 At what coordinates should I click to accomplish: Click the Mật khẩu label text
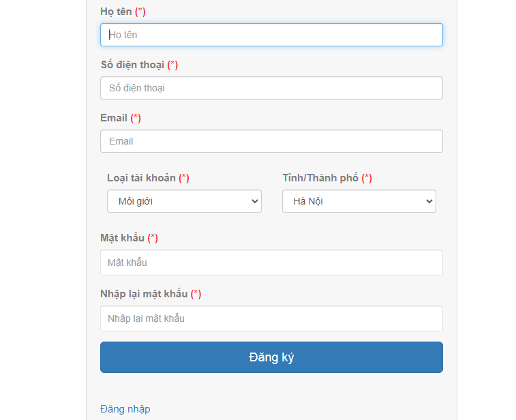click(122, 238)
